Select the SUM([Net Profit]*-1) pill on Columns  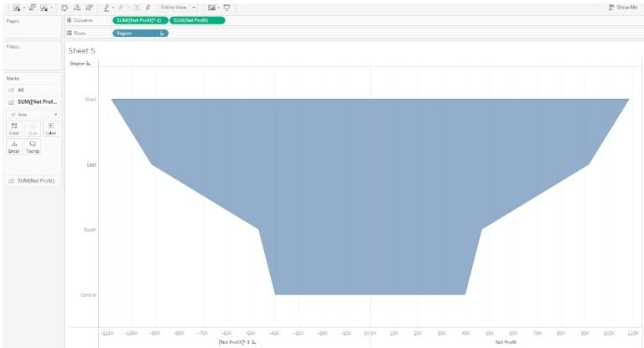(140, 20)
